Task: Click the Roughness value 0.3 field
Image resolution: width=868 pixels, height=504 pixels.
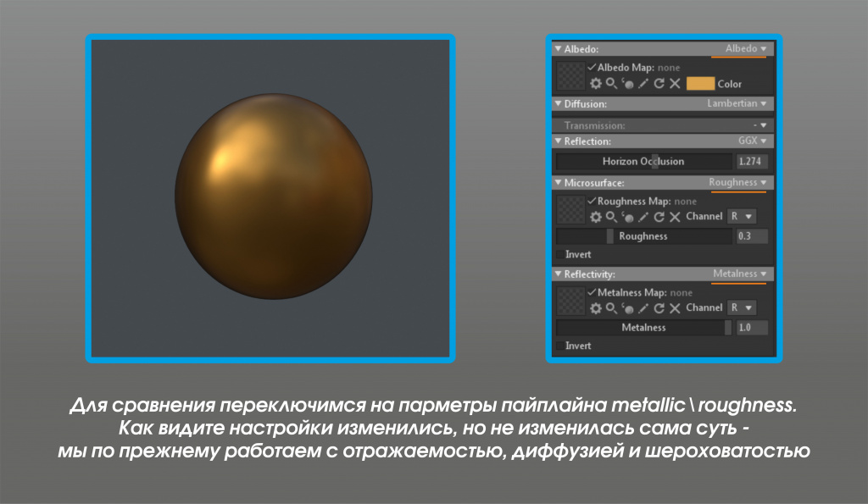Action: coord(752,236)
